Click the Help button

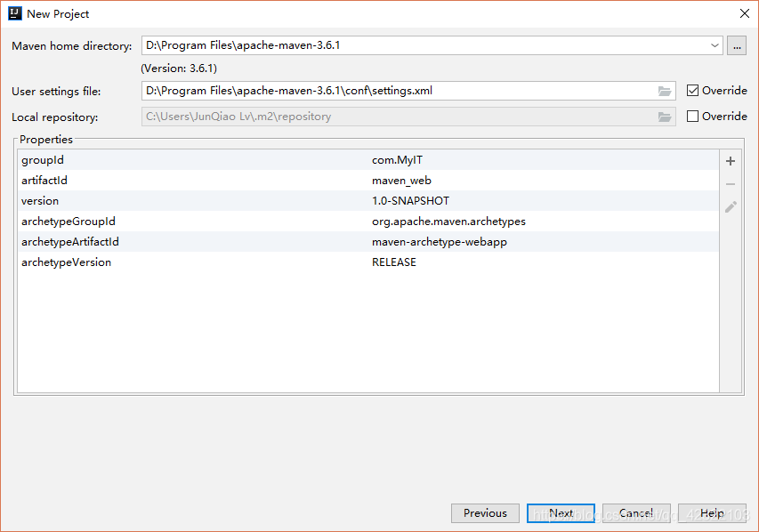[712, 513]
